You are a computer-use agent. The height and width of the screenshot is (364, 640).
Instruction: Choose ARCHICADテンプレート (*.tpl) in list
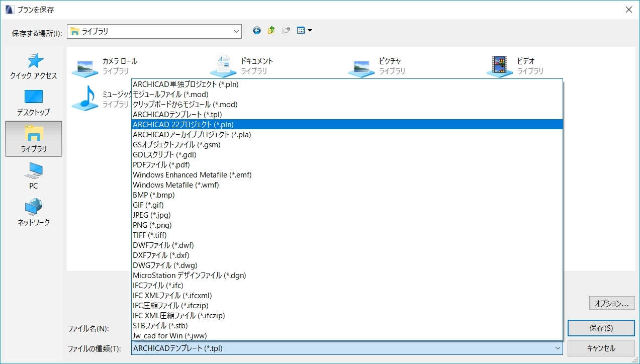347,115
